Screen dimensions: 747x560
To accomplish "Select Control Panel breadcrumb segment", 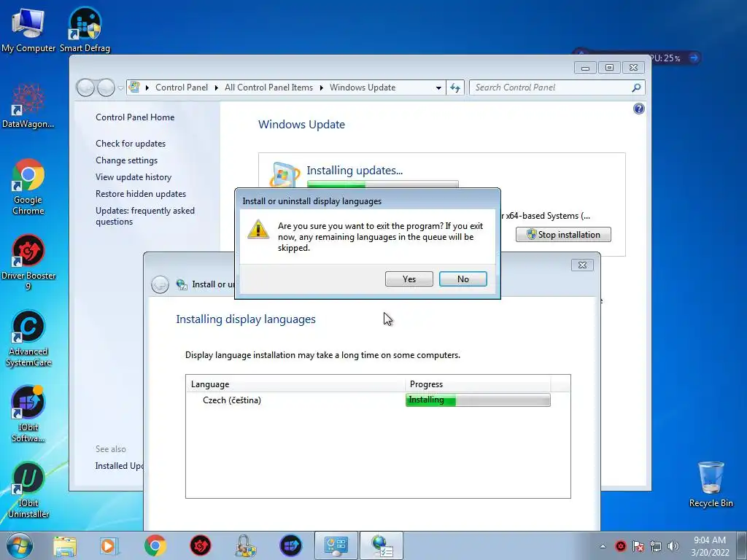I will (x=182, y=87).
